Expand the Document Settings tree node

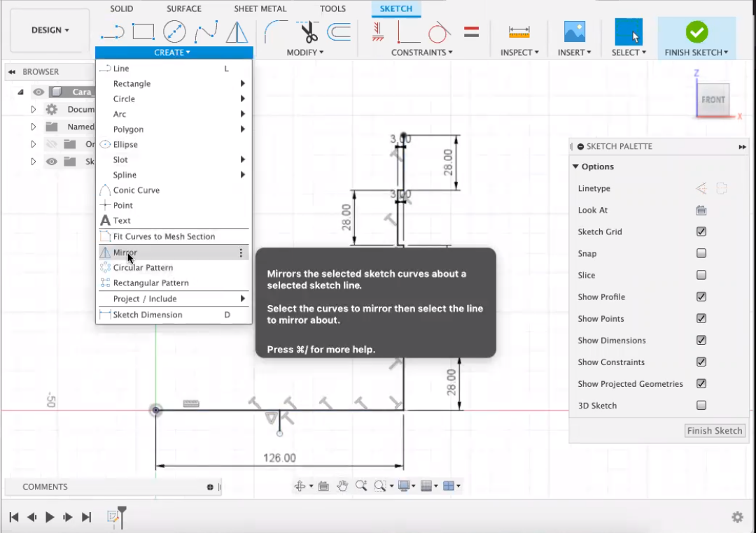coord(34,109)
